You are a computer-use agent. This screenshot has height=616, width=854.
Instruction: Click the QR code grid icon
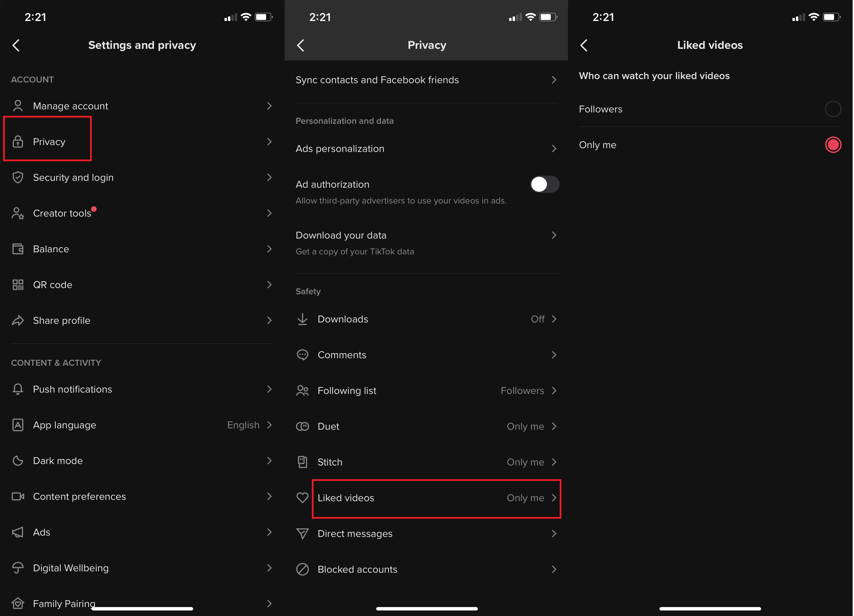tap(18, 285)
